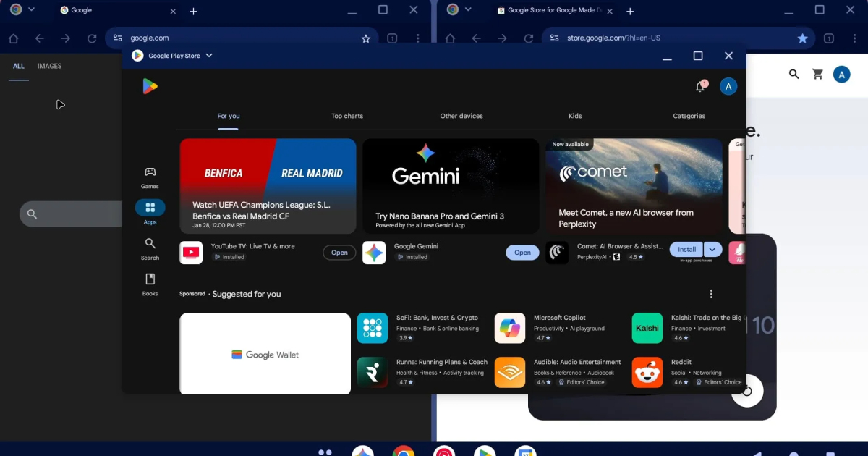Image resolution: width=868 pixels, height=456 pixels.
Task: View Play Store notifications bell
Action: pos(700,87)
